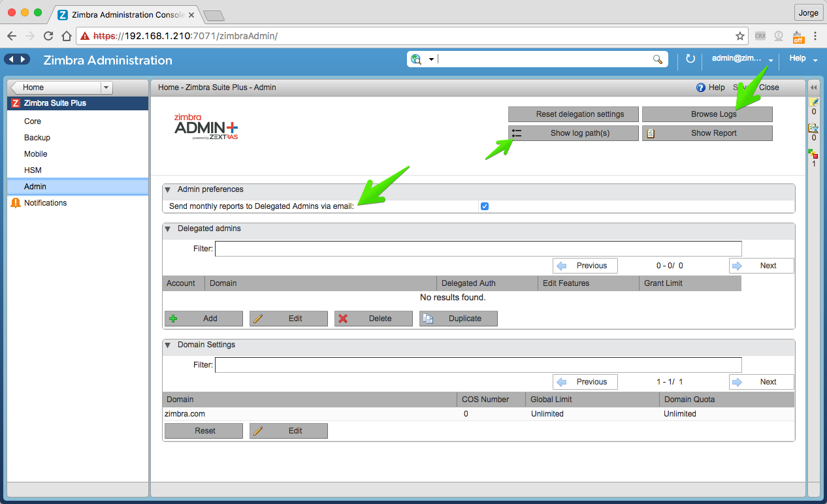Refresh the Zimbra admin view
Image resolution: width=827 pixels, height=504 pixels.
click(690, 59)
